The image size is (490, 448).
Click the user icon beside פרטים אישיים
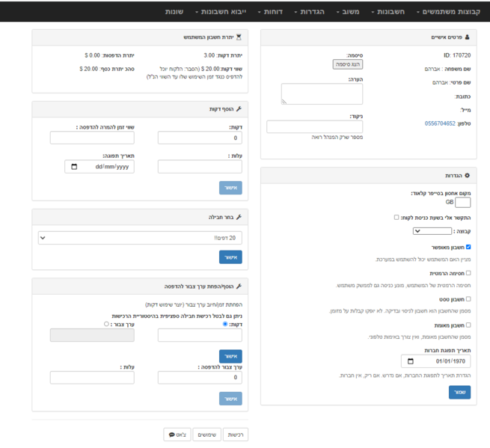467,37
